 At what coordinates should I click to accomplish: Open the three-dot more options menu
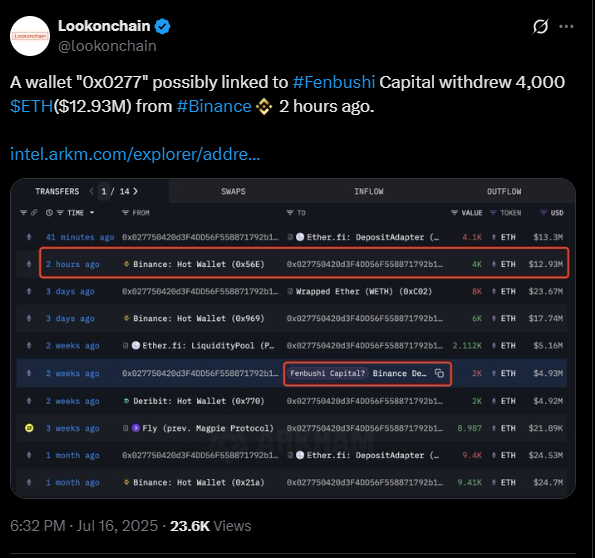point(566,27)
